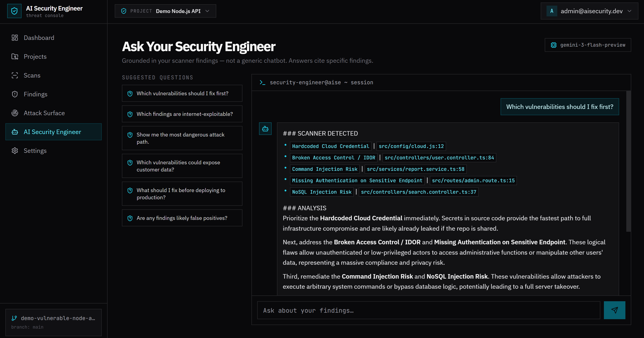Click the git branch icon in repo card

click(x=14, y=318)
